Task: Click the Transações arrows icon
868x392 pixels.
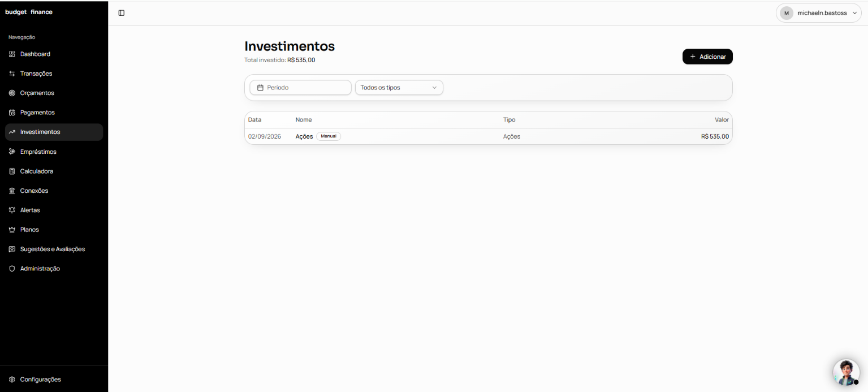Action: (x=12, y=74)
